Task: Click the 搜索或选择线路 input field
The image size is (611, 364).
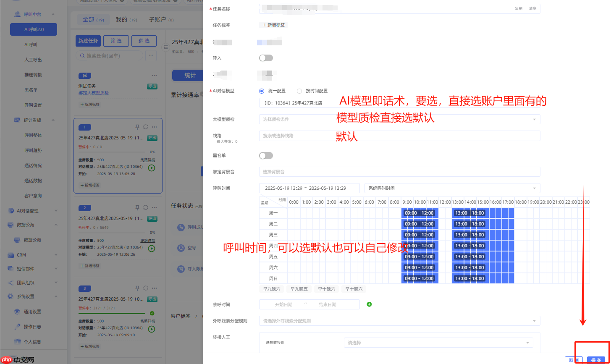Action: [x=399, y=136]
